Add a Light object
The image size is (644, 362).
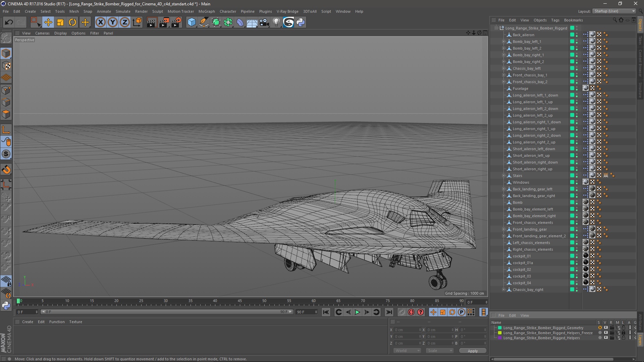[x=276, y=22]
